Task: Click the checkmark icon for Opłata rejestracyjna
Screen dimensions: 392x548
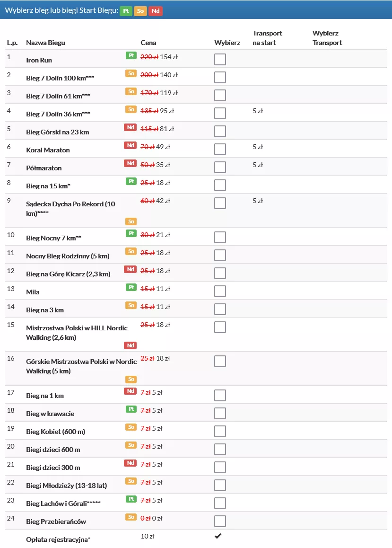Action: [218, 536]
